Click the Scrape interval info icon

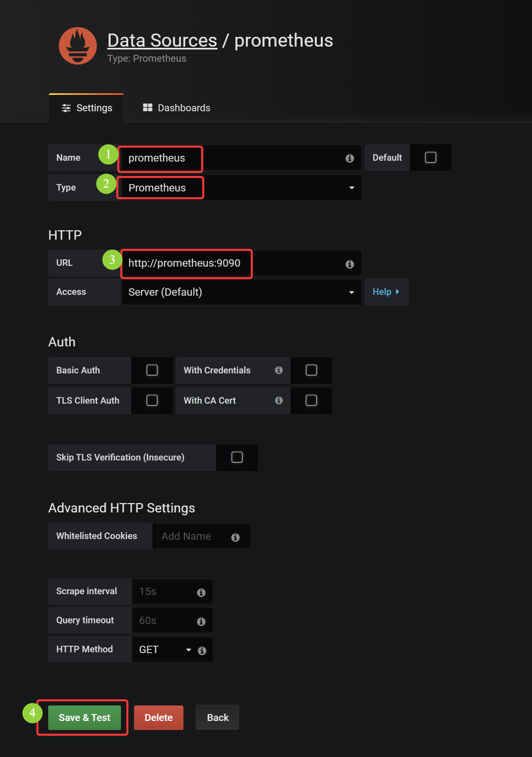coord(201,593)
